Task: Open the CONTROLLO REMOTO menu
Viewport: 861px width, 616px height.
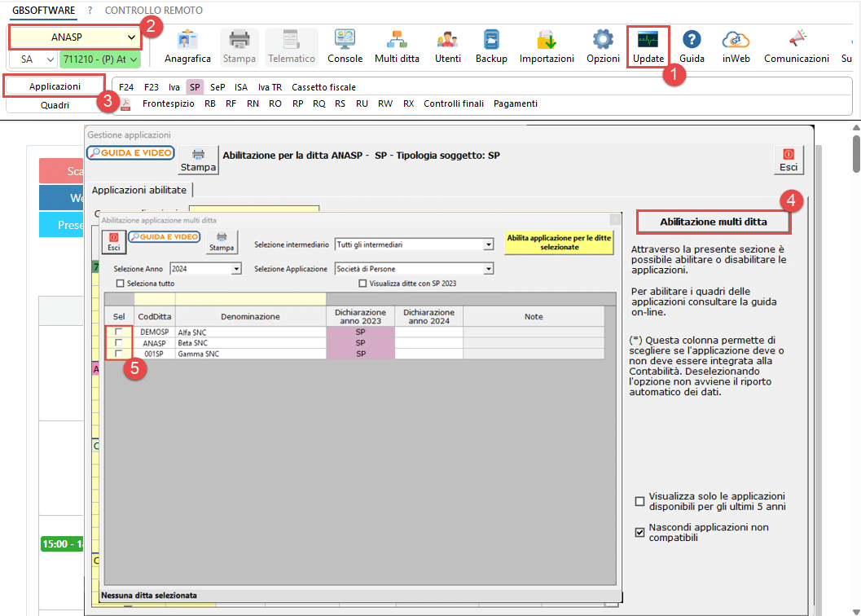Action: [x=154, y=11]
